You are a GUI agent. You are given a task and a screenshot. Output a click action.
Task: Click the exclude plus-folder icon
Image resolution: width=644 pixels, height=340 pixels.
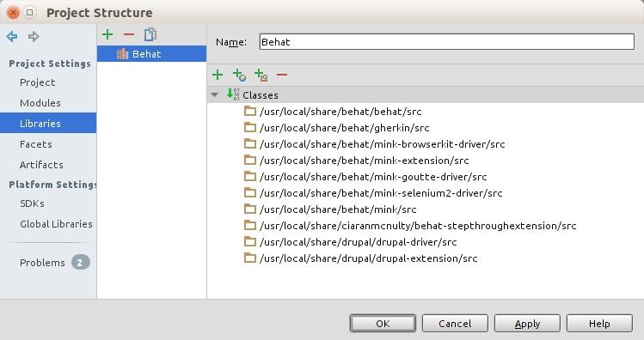coord(261,75)
